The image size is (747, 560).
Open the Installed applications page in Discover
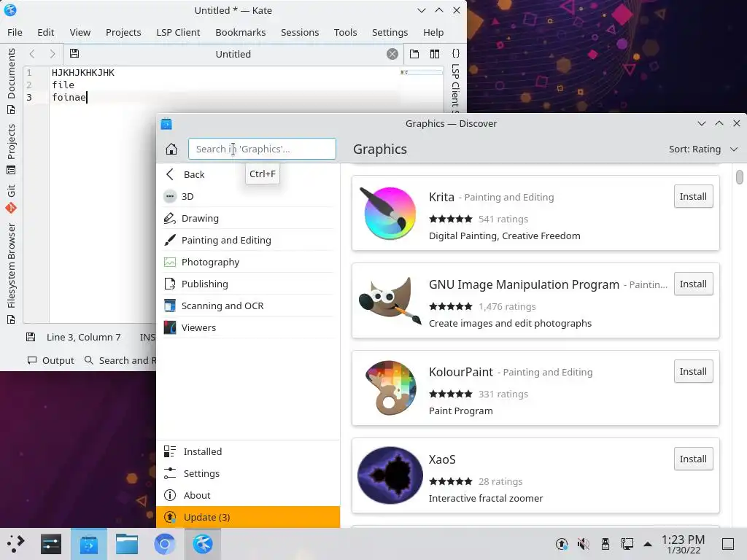coord(248,451)
